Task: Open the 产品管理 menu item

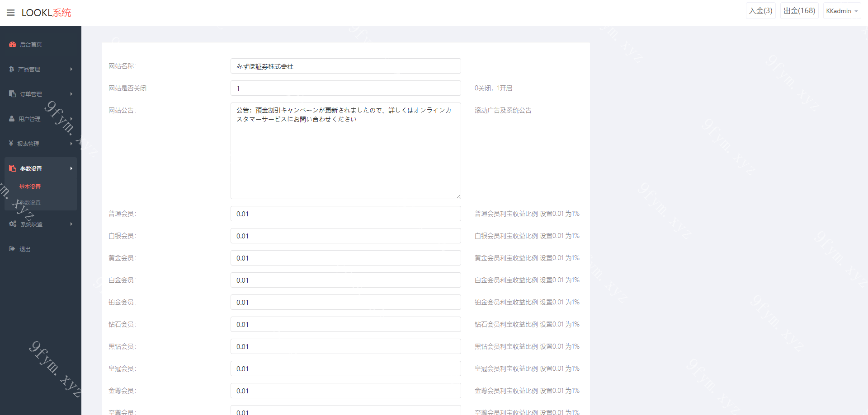Action: [x=41, y=69]
